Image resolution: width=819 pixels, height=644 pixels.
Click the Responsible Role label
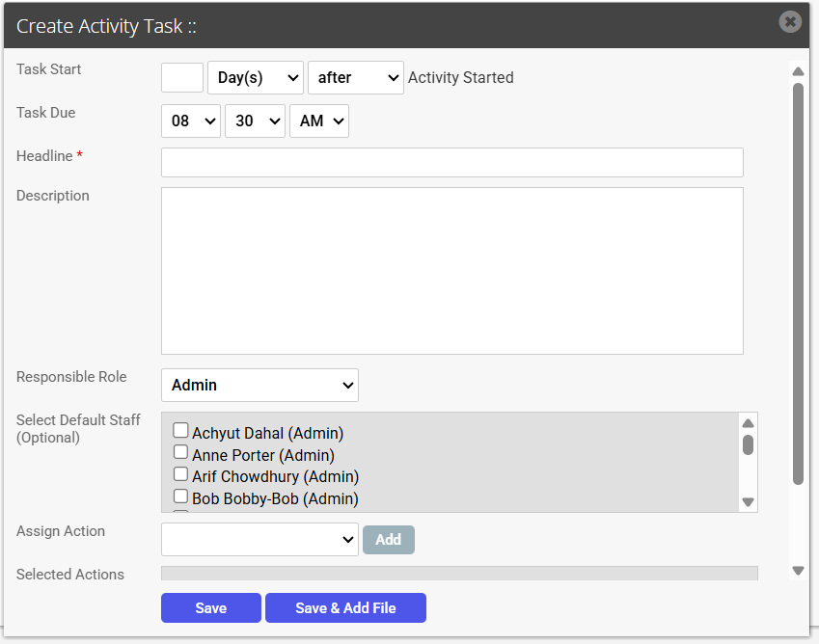coord(71,377)
